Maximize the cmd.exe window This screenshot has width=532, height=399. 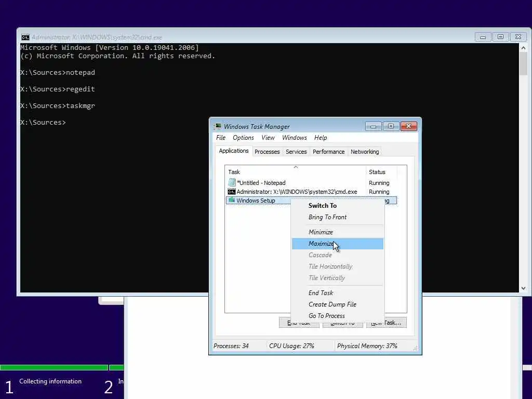pos(500,37)
